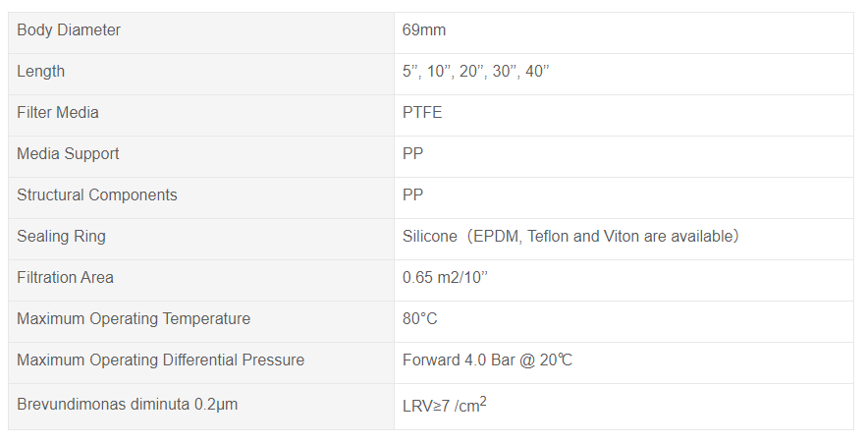
Task: Click the Length row label
Action: (41, 72)
